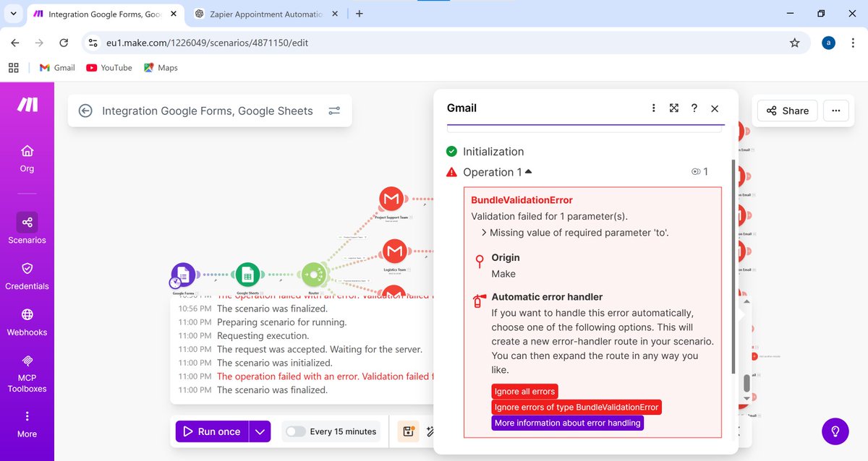This screenshot has height=461, width=868.
Task: Click 'Requesting execution.' log line
Action: click(263, 336)
